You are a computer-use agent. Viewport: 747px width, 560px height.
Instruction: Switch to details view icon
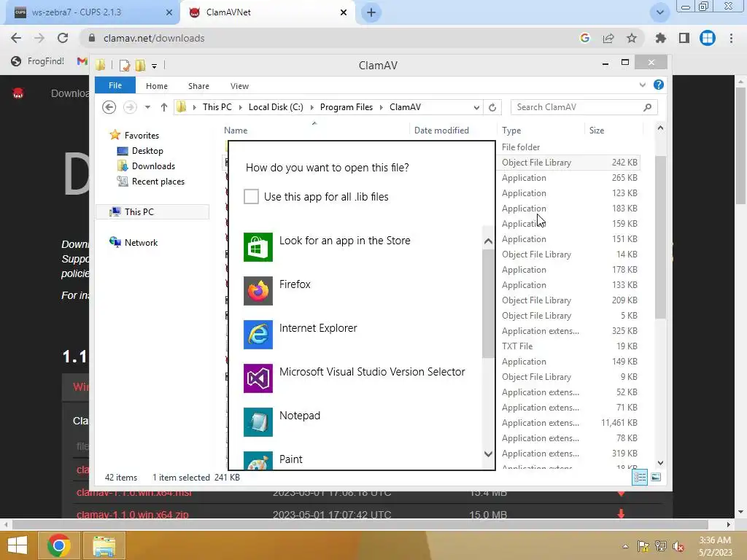[x=640, y=477]
